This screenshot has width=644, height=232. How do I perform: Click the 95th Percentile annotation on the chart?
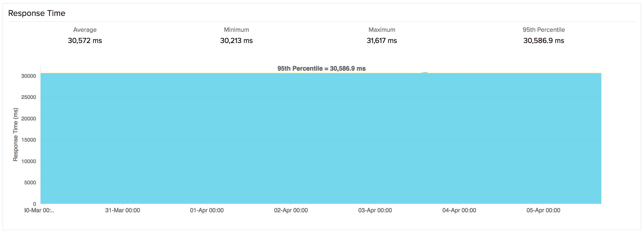(321, 69)
